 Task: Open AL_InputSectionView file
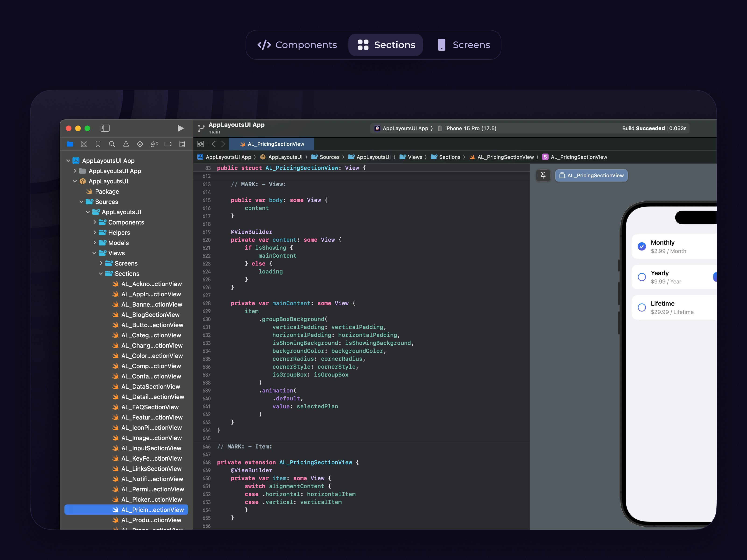pos(151,448)
